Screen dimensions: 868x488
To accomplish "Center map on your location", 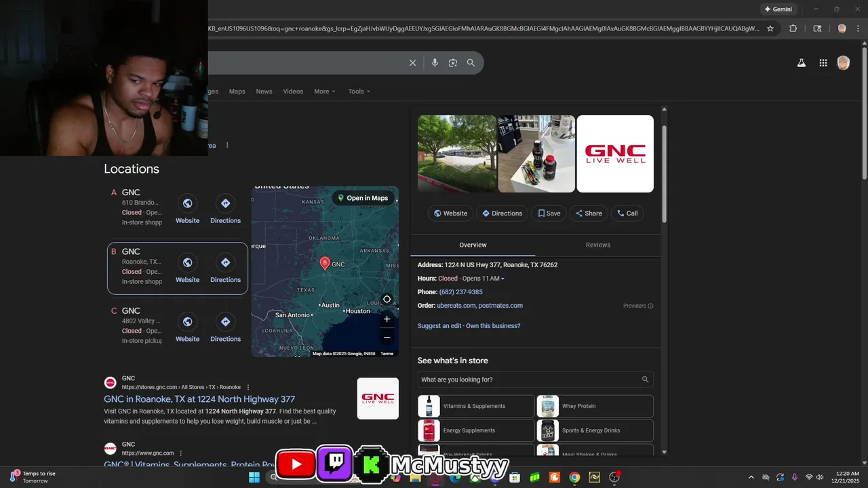I will click(387, 299).
